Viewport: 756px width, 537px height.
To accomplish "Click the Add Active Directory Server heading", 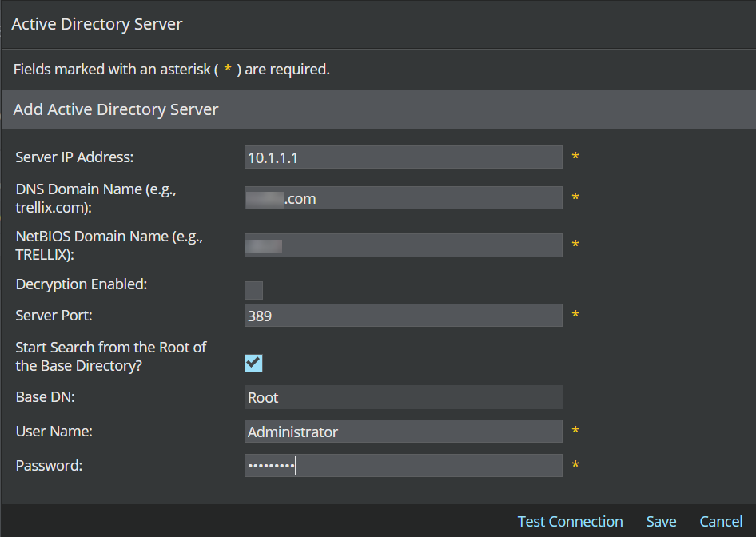I will click(x=116, y=109).
